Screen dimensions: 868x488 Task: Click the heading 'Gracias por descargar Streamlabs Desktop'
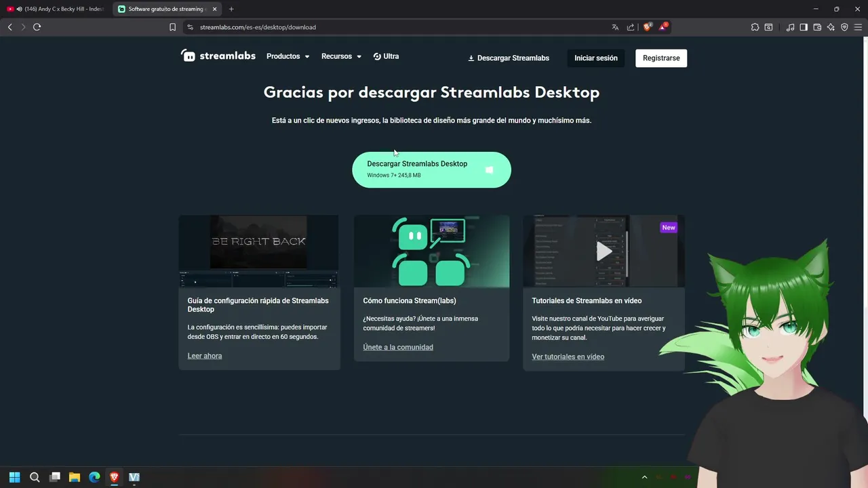431,92
